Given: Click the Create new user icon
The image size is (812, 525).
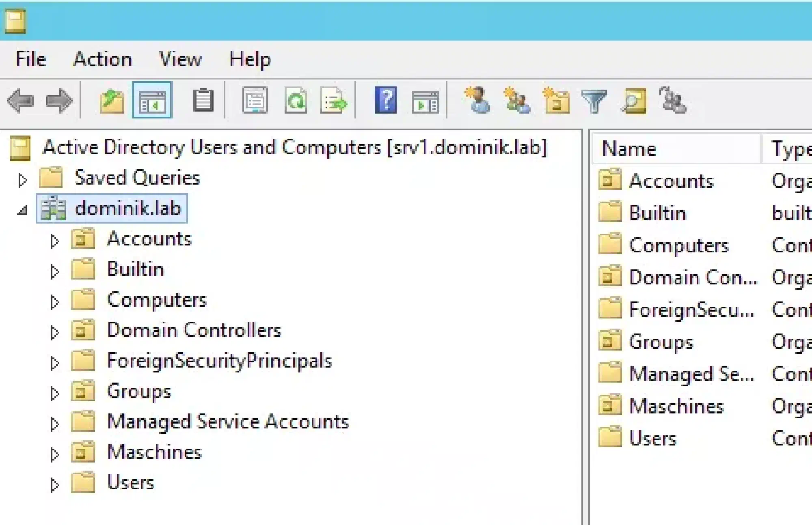Looking at the screenshot, I should click(477, 100).
